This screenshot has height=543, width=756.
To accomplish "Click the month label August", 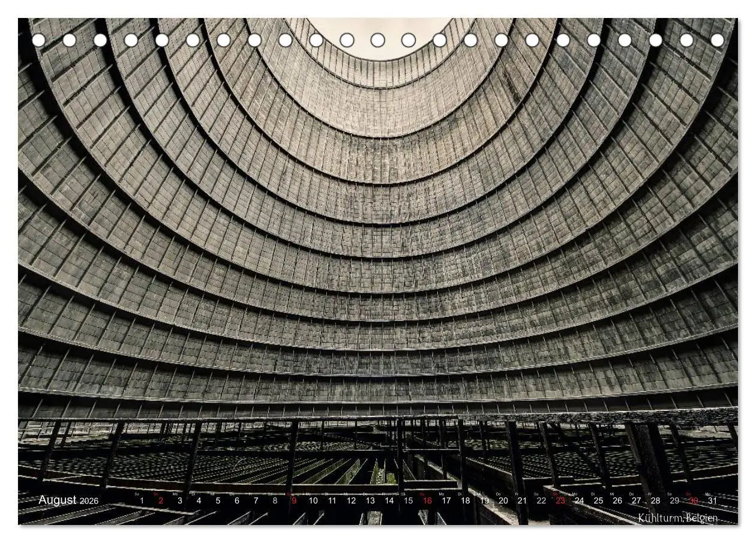I will [58, 500].
